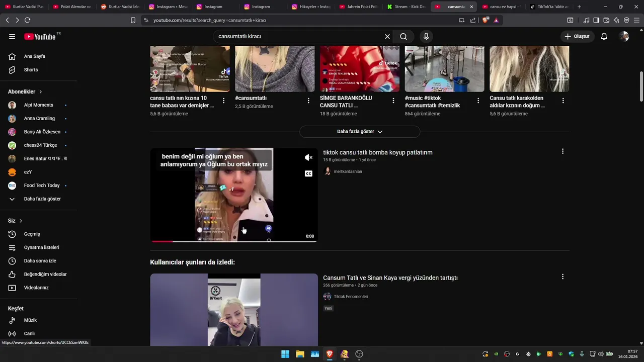
Task: Open Geçmiş history in sidebar
Action: tap(38, 234)
